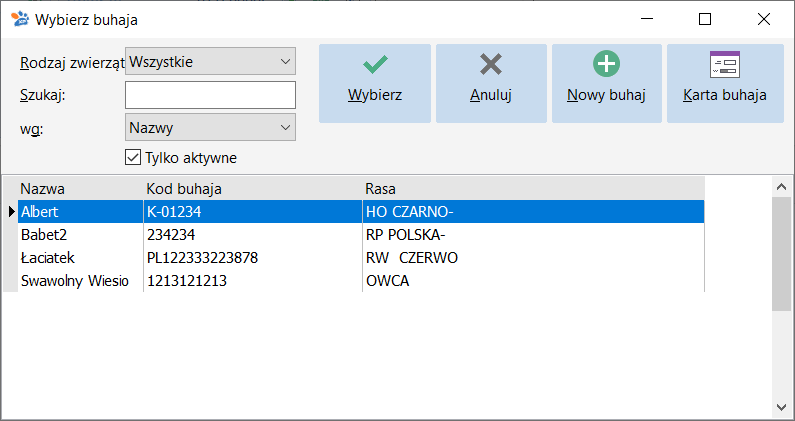Click the Szukaj search input field
The height and width of the screenshot is (421, 795).
210,95
